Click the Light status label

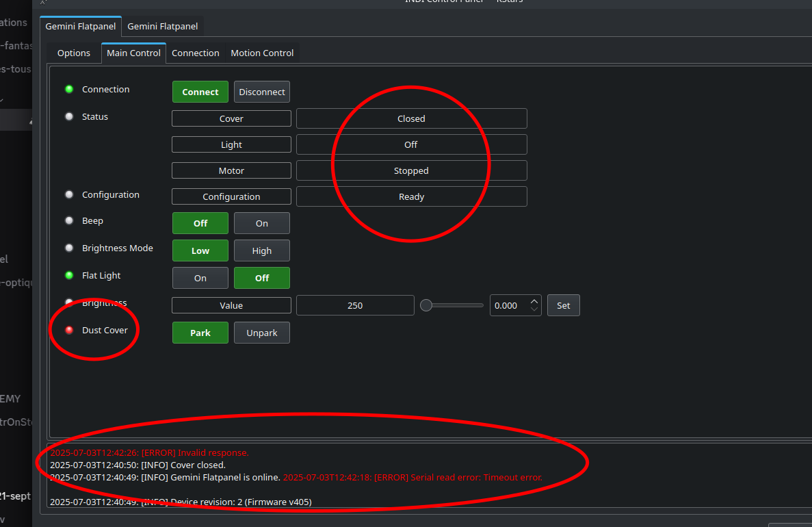(x=231, y=144)
